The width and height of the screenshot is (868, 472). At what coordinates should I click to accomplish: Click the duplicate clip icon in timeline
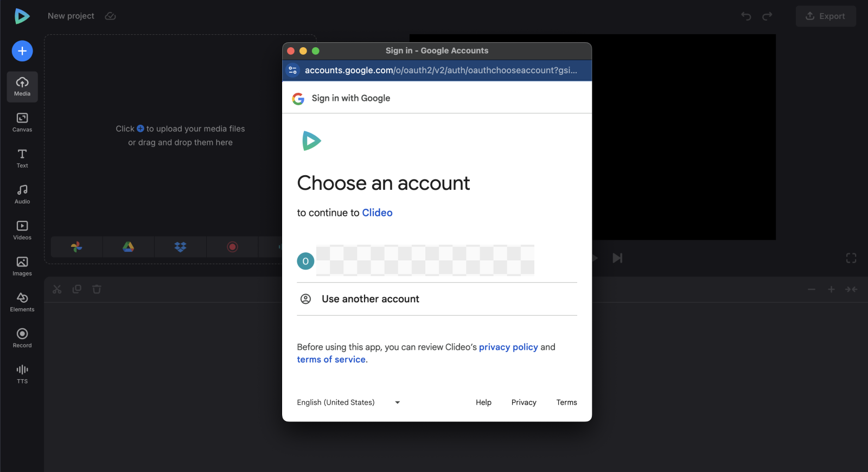pos(77,289)
